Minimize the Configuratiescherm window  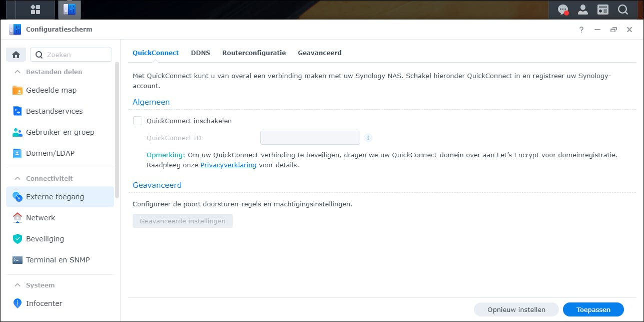coord(597,30)
